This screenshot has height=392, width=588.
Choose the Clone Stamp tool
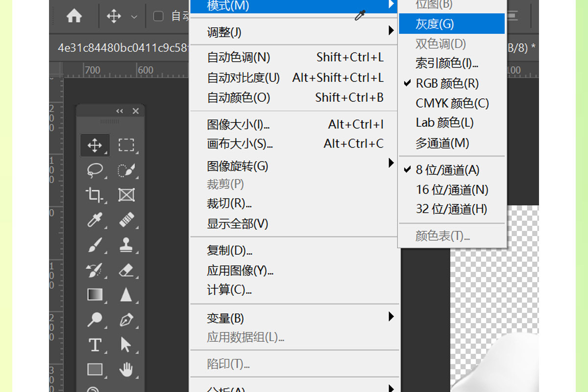coord(126,245)
